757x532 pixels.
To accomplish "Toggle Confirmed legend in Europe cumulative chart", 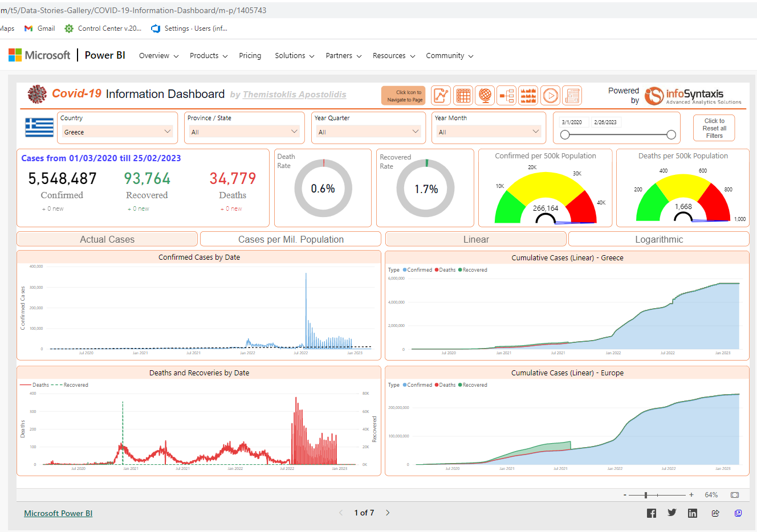I will pos(417,385).
